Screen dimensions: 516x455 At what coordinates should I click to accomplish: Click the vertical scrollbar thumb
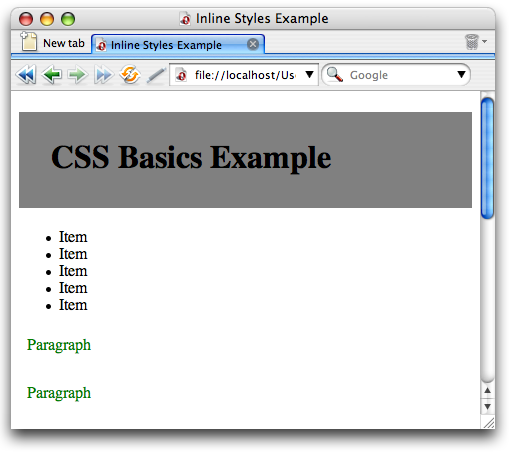488,158
